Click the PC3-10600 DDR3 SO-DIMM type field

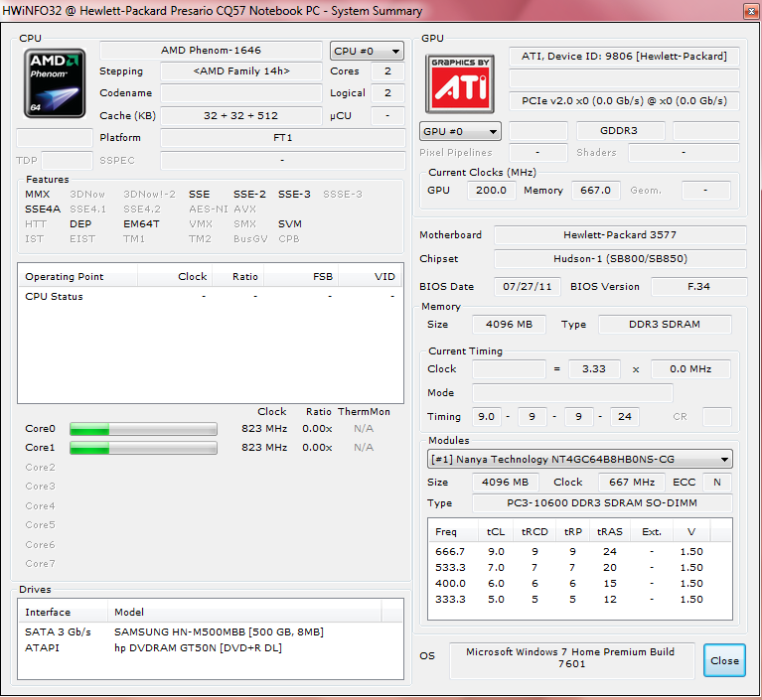tap(602, 503)
